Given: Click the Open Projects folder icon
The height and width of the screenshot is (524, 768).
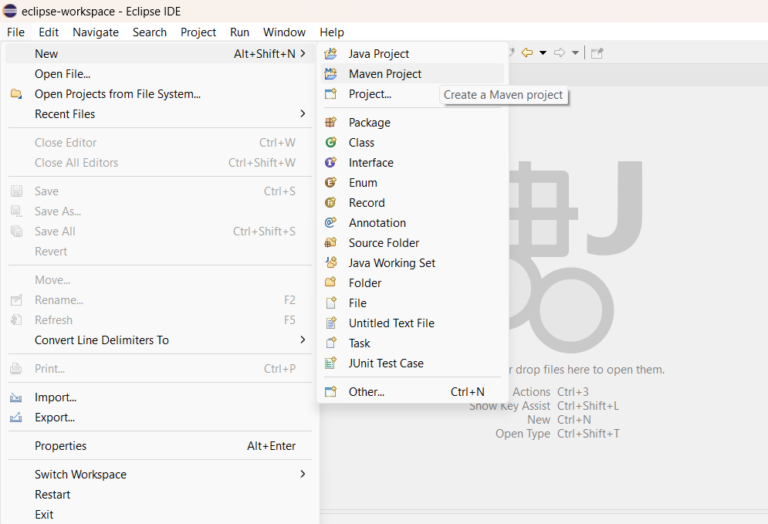Looking at the screenshot, I should [x=16, y=94].
